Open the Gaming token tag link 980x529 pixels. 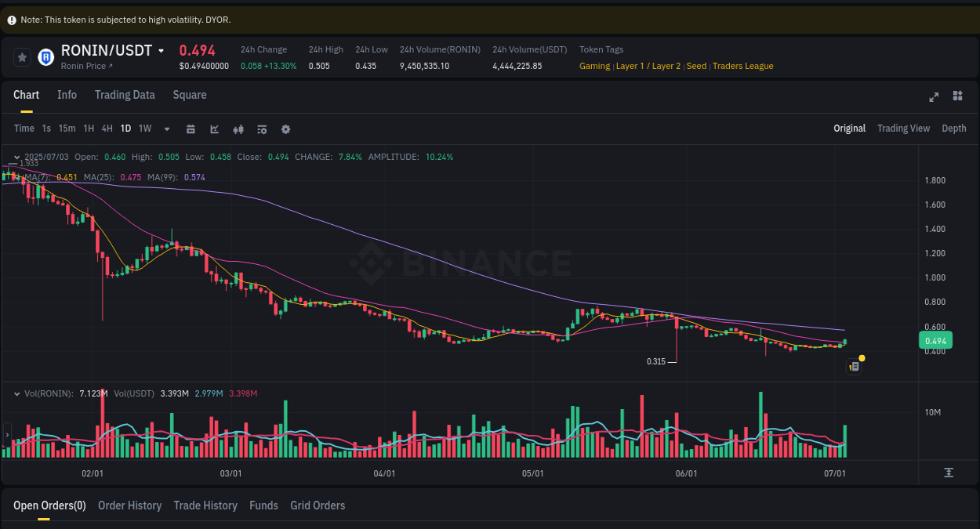tap(594, 66)
